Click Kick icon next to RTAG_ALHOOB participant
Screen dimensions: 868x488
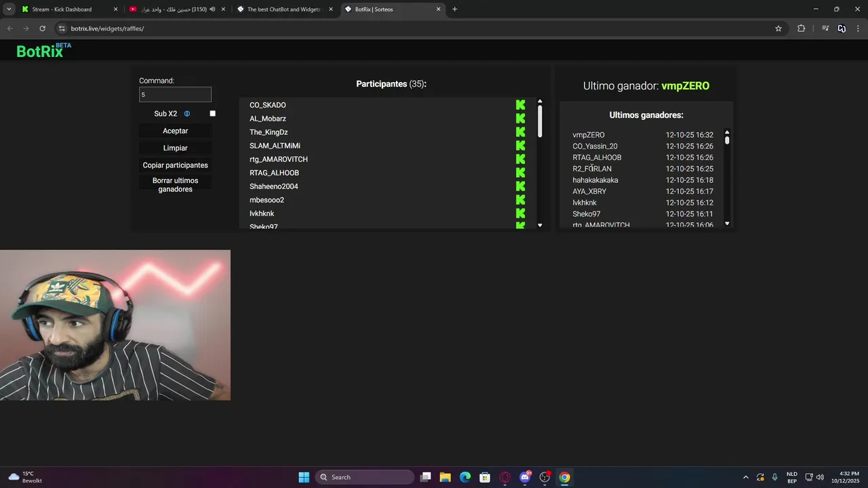[x=520, y=173]
